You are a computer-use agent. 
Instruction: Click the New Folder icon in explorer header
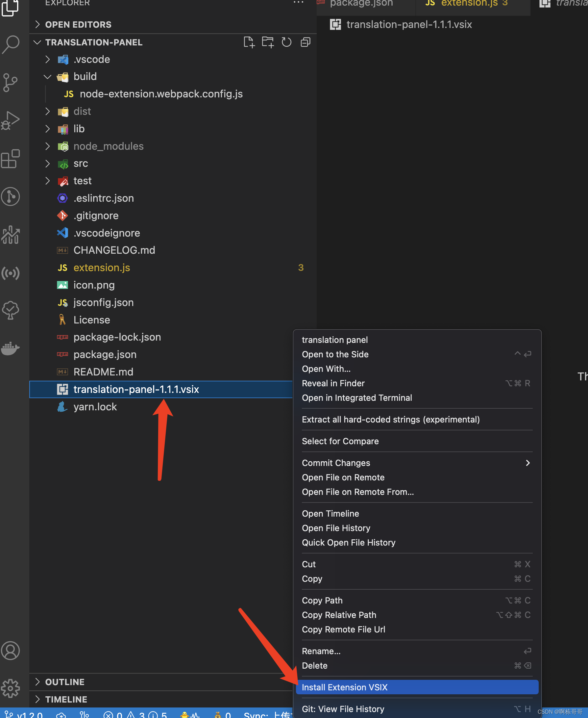click(x=268, y=42)
